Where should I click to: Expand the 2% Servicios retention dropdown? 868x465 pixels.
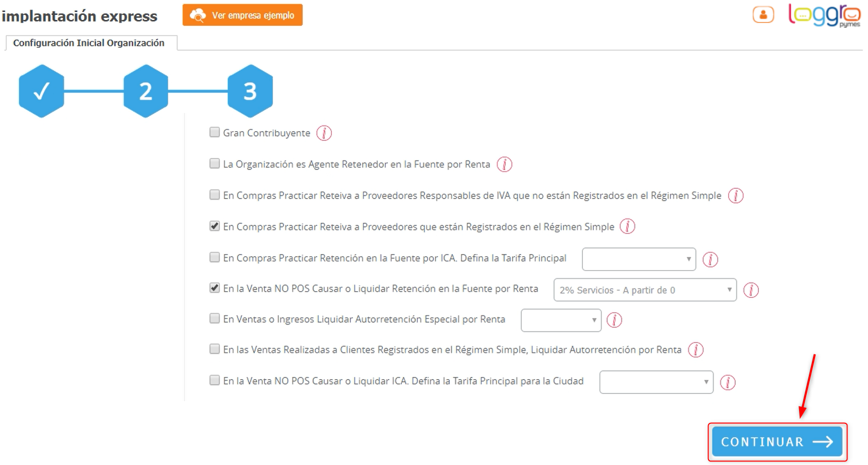645,290
